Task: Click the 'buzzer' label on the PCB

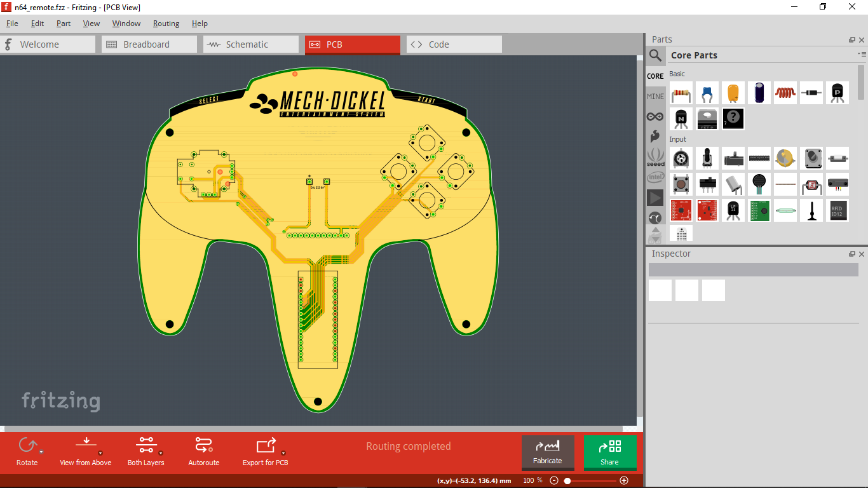Action: click(x=318, y=187)
